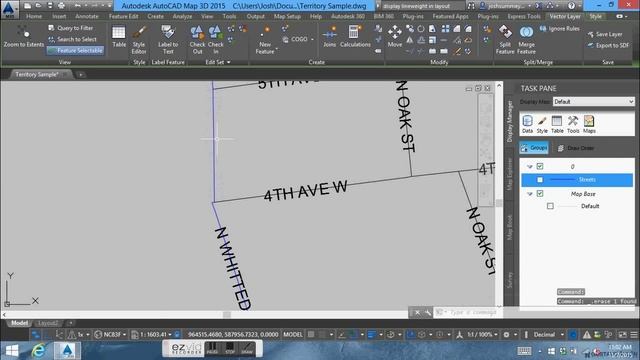Viewport: 640px width, 360px height.
Task: Click the Check Out features icon
Action: tap(197, 40)
